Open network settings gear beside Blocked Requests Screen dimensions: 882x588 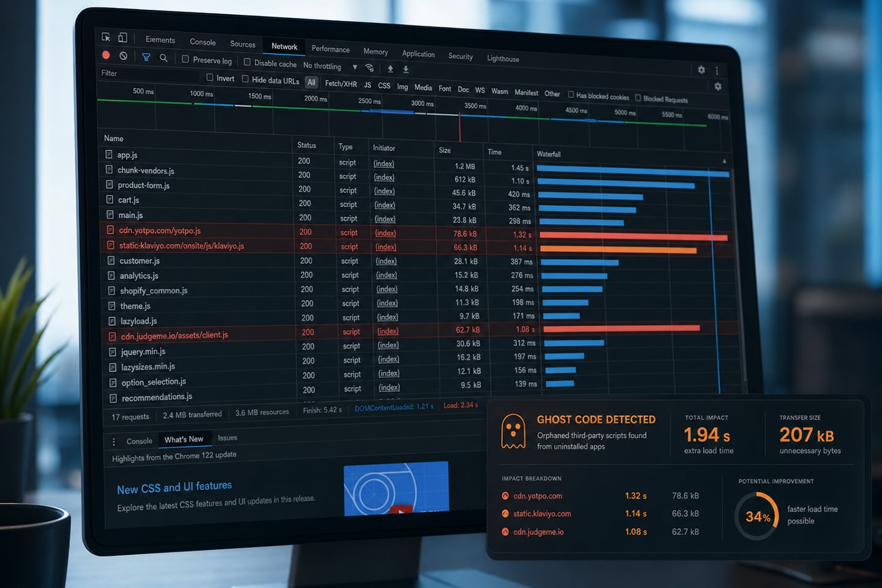pos(718,86)
